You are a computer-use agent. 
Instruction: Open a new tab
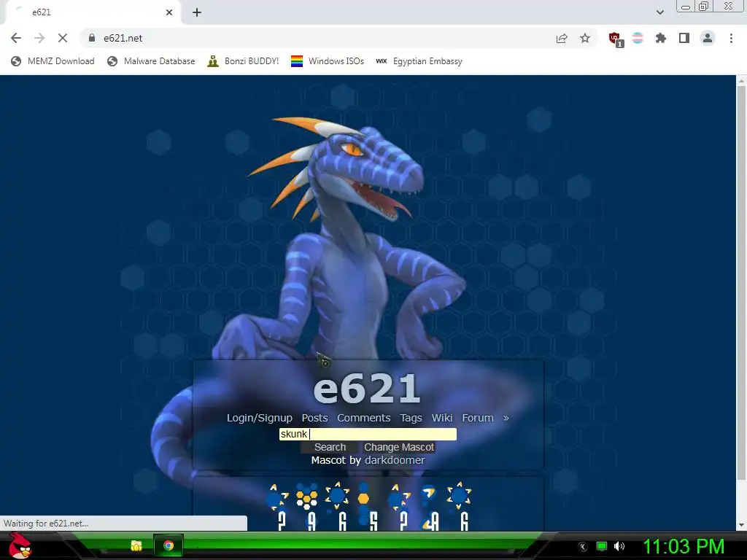(x=197, y=12)
